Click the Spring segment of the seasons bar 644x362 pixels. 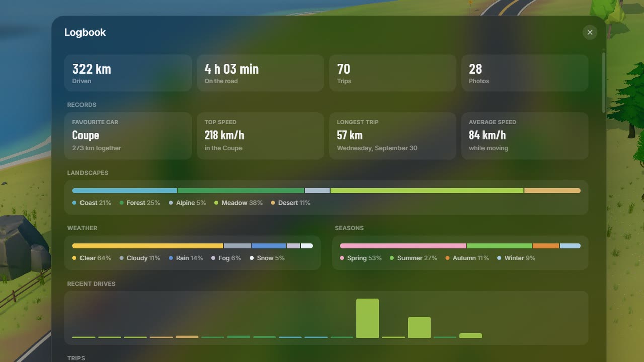click(x=403, y=246)
